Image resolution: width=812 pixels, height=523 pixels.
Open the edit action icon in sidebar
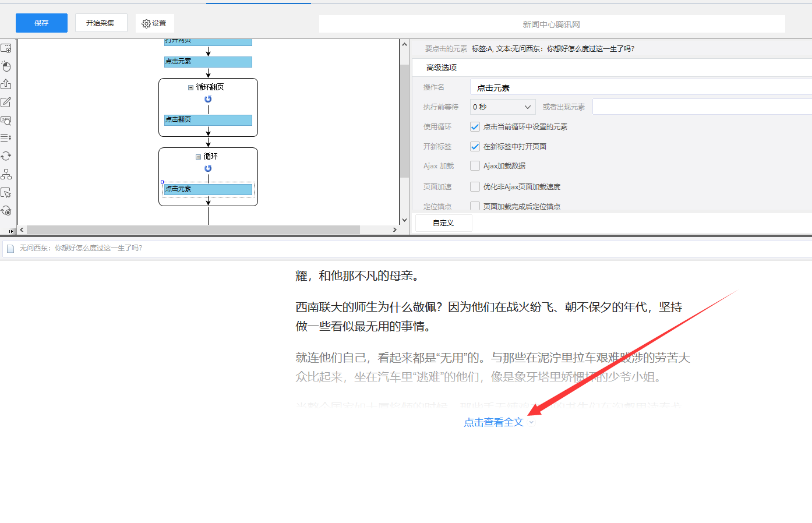6,102
